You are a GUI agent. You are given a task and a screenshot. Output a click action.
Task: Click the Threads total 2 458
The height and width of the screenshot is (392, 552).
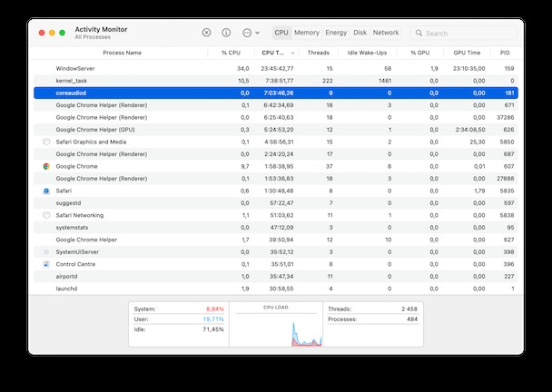(x=409, y=309)
